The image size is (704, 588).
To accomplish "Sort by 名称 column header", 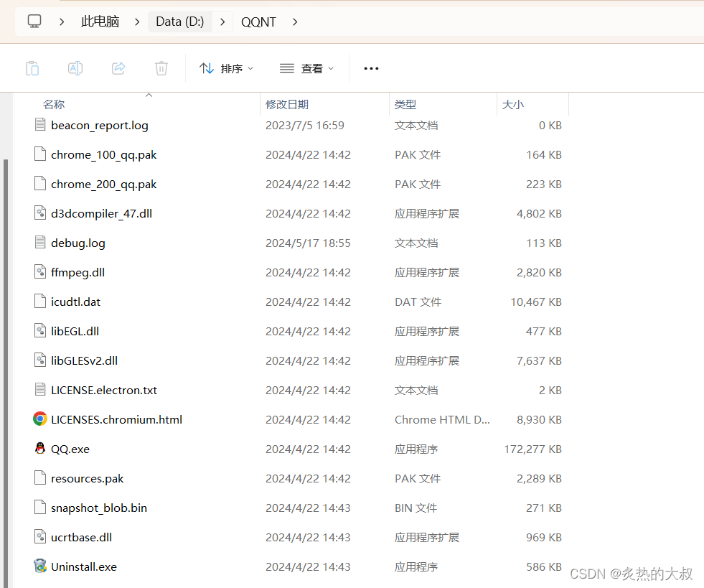I will click(54, 104).
